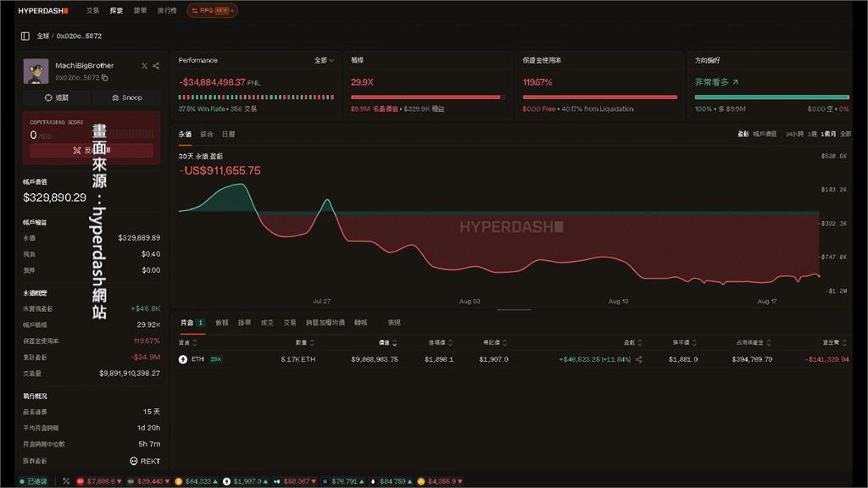Click the 29.9X leverage red bar
The width and height of the screenshot is (868, 488).
coord(428,97)
